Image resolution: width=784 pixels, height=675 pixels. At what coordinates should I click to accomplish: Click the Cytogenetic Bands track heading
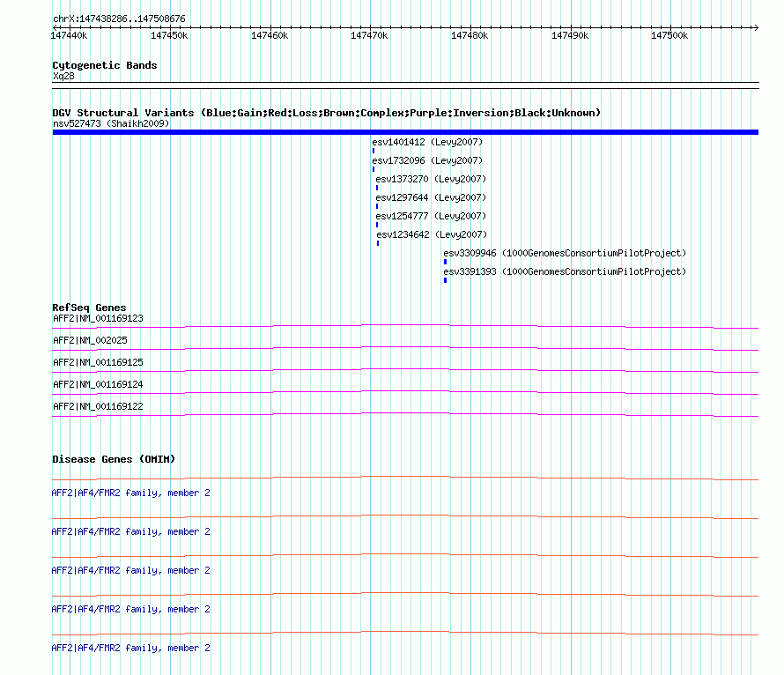pos(105,65)
